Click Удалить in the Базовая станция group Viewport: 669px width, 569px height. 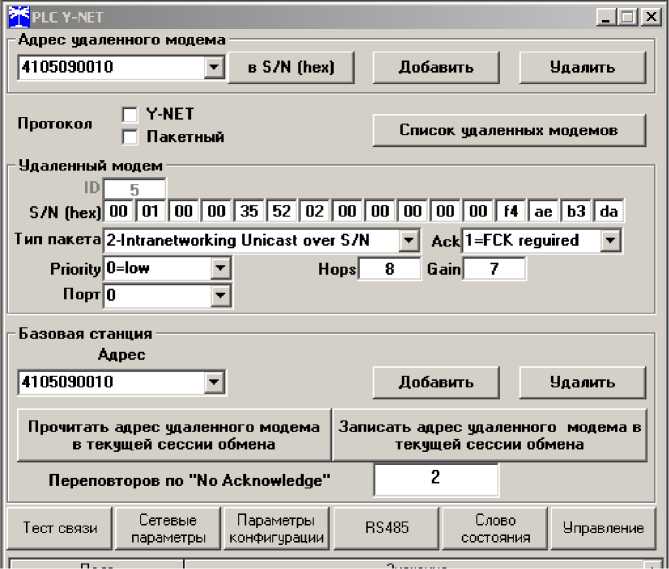(582, 383)
